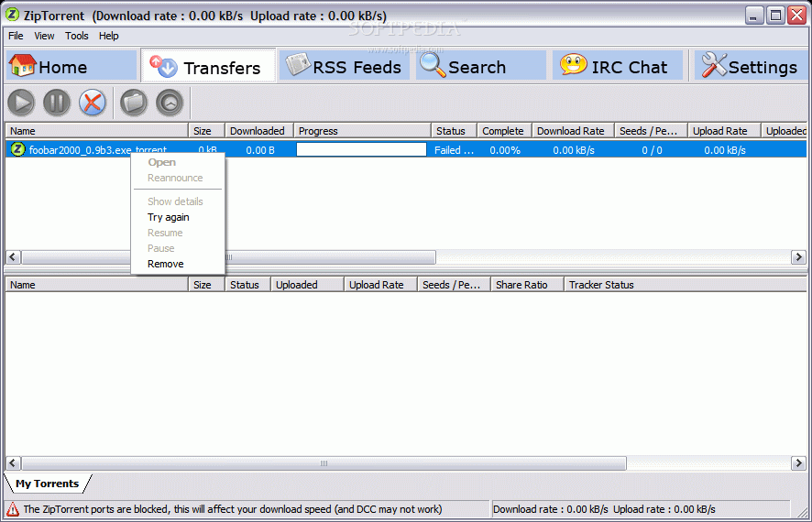Sort bottom list by Seeds / Pe... column
This screenshot has width=812, height=522.
(454, 285)
